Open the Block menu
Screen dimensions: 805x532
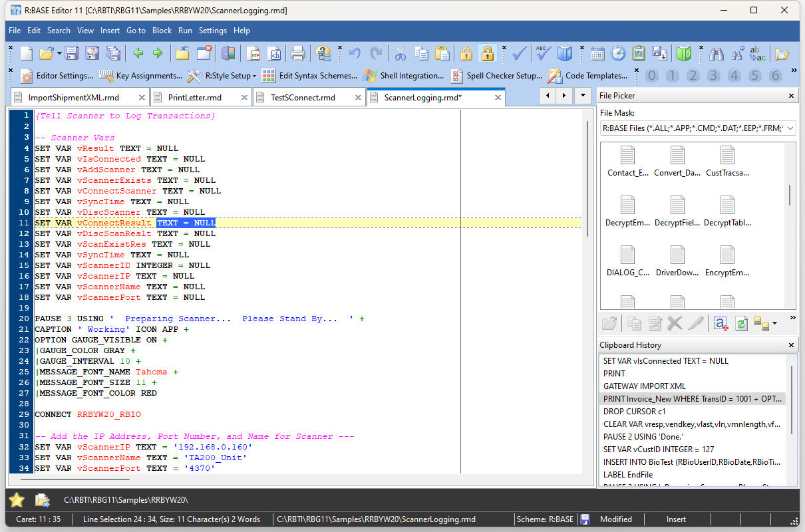(162, 31)
